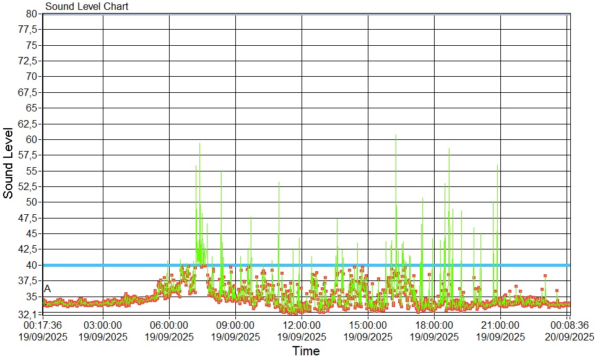
Task: Click the "Time" x-axis title
Action: coord(306,351)
